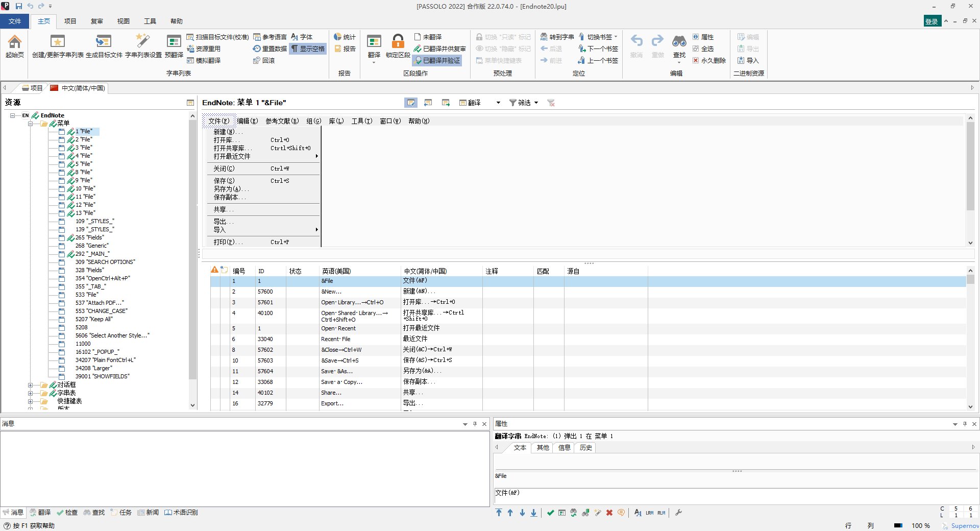
Task: Switch to the 历史 tab in properties
Action: pos(585,448)
